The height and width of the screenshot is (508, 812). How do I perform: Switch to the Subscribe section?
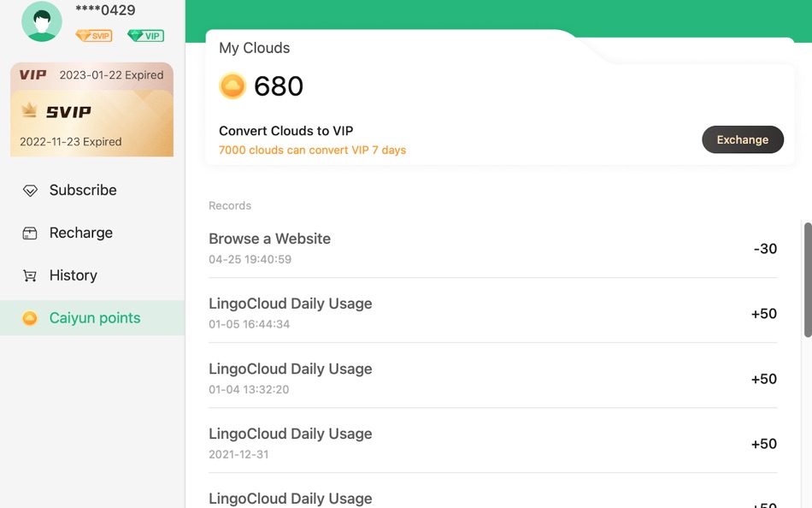coord(82,190)
